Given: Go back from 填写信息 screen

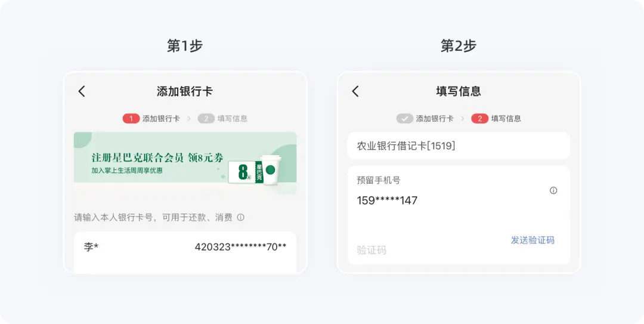Looking at the screenshot, I should click(355, 91).
